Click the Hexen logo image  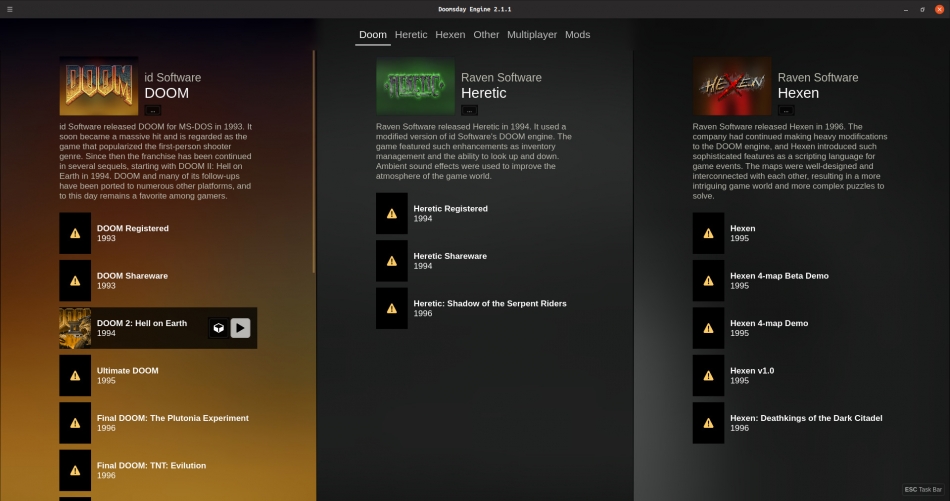(732, 86)
